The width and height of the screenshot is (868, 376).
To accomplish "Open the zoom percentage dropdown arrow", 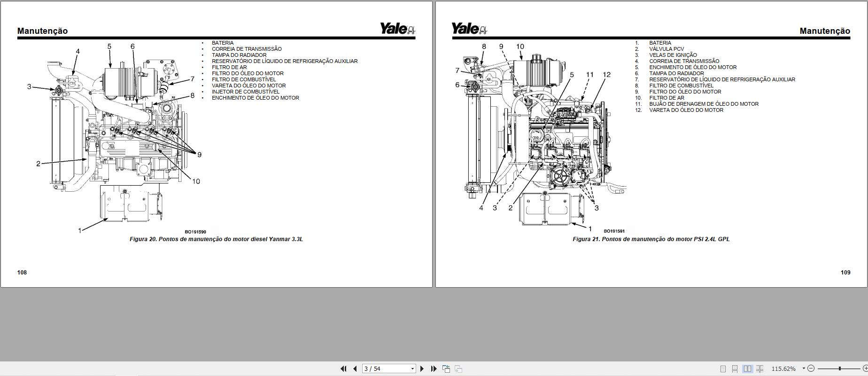I will click(x=804, y=368).
